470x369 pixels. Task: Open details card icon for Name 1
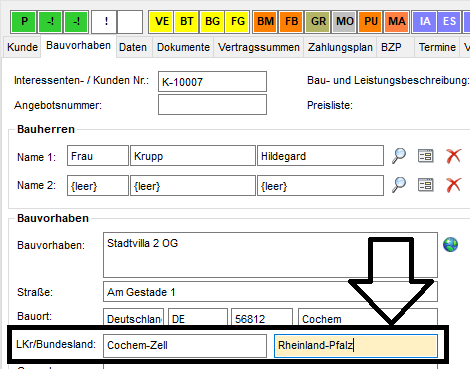426,156
